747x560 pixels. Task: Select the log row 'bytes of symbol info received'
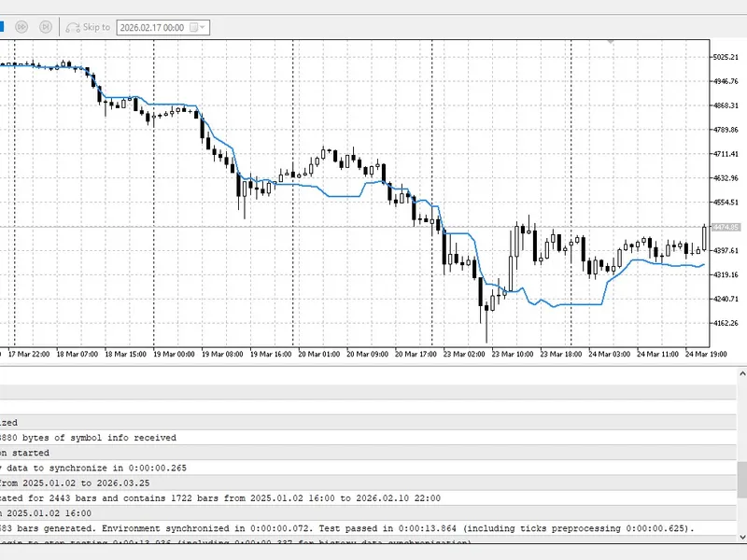[368, 438]
